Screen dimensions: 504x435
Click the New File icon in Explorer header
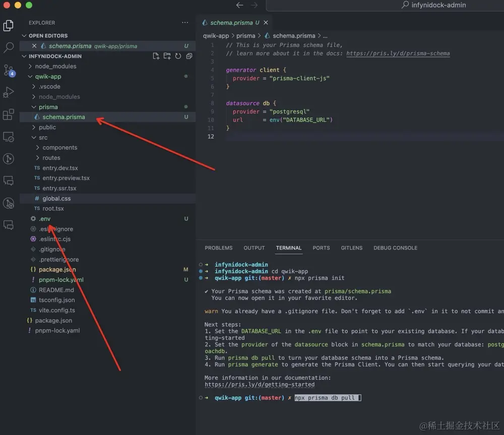(156, 56)
